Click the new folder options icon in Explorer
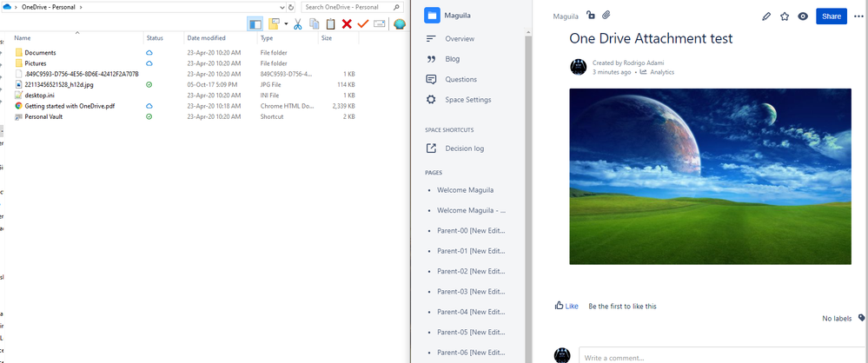The image size is (868, 363). [274, 23]
